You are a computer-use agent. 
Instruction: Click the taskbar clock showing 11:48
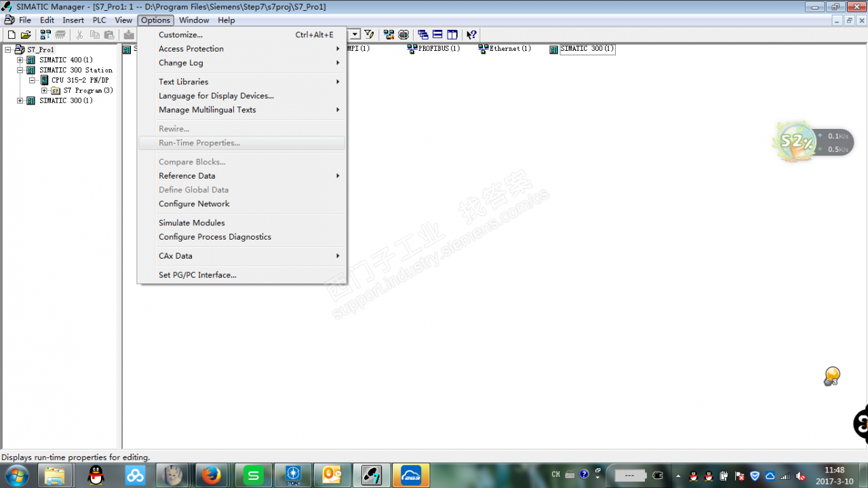pos(834,474)
